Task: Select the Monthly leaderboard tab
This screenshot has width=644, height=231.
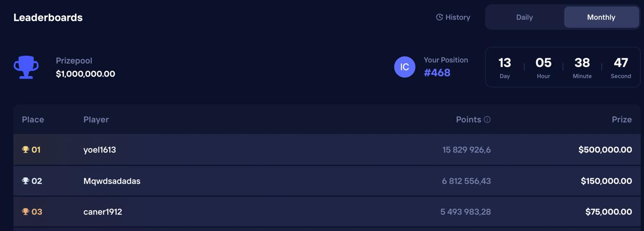Action: click(601, 17)
